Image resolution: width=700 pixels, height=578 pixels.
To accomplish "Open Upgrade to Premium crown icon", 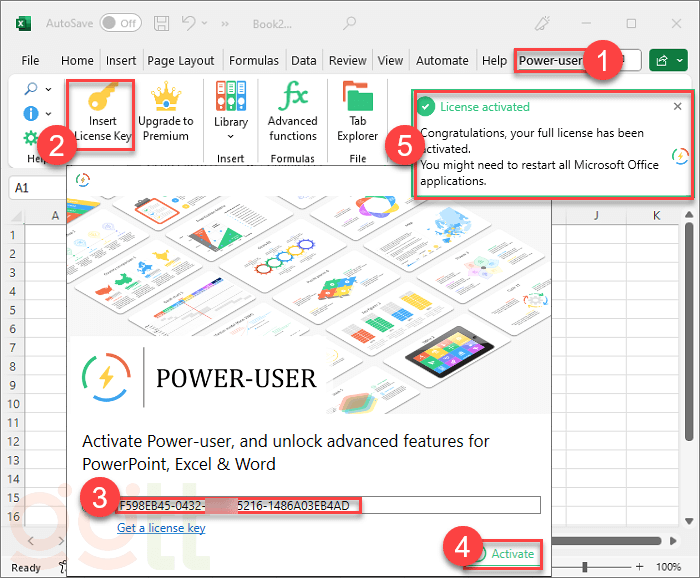I will [x=165, y=99].
